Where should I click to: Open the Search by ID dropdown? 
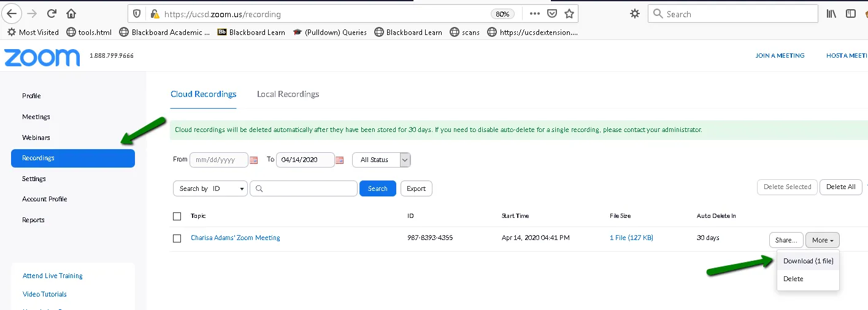click(x=210, y=188)
